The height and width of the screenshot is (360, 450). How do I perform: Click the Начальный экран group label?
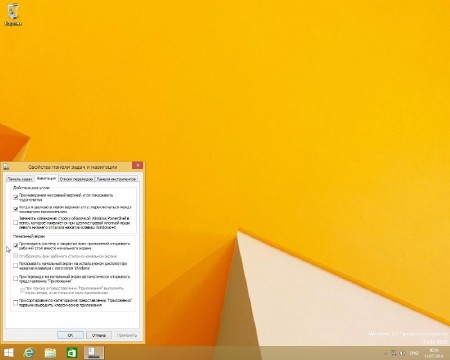point(29,236)
